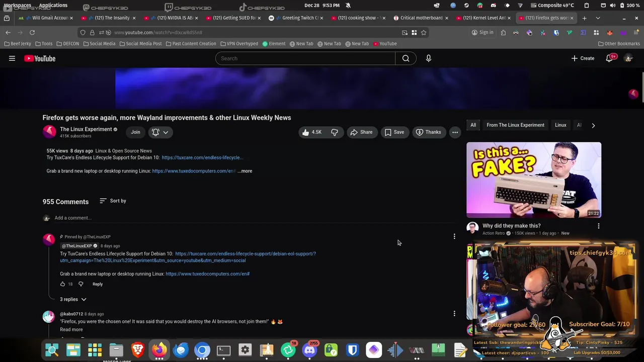Click the YouTube logo to go home
This screenshot has width=644, height=362.
[40, 58]
